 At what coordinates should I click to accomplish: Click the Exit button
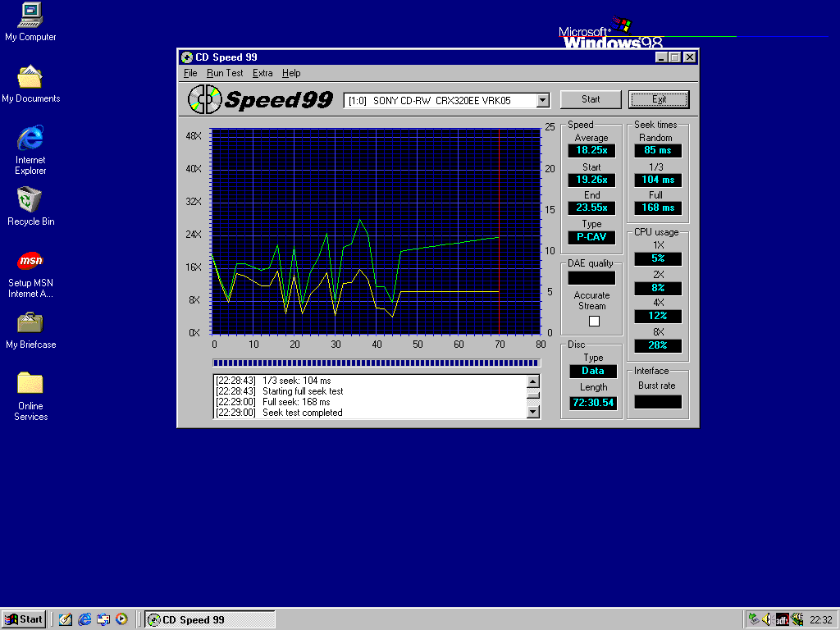659,99
